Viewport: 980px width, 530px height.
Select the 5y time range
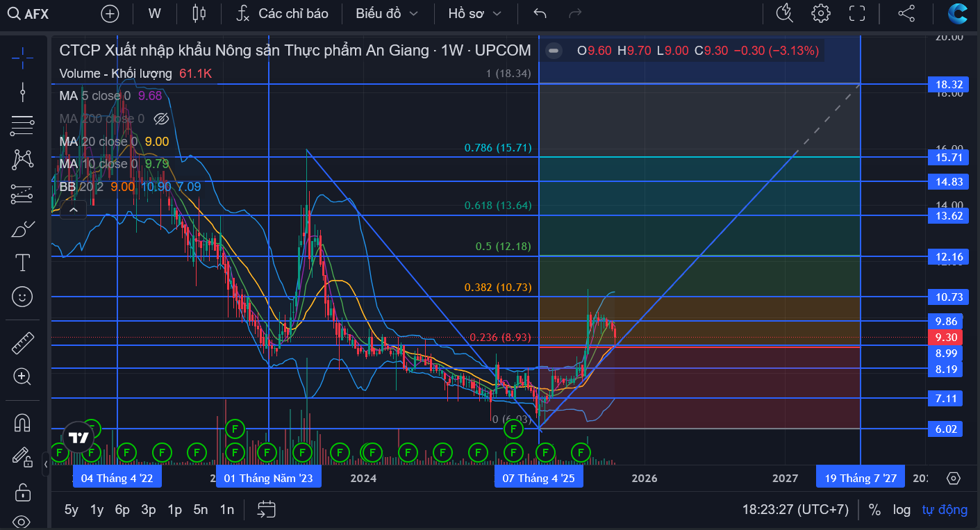[x=72, y=510]
